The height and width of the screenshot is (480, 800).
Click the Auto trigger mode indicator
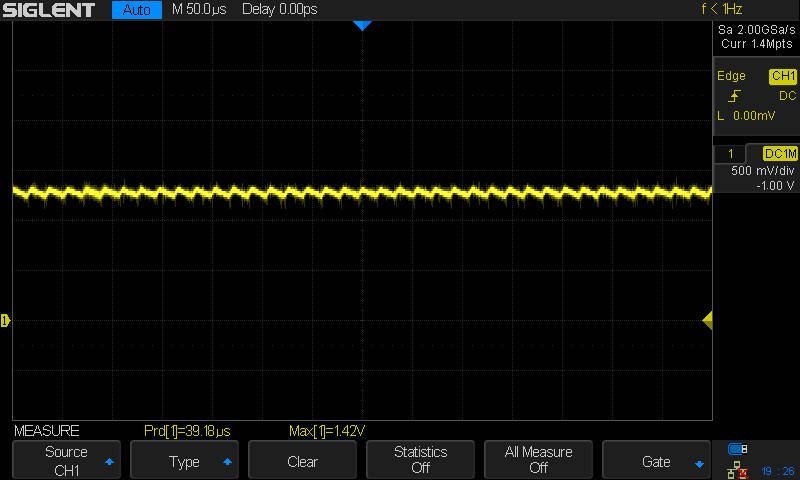(137, 10)
